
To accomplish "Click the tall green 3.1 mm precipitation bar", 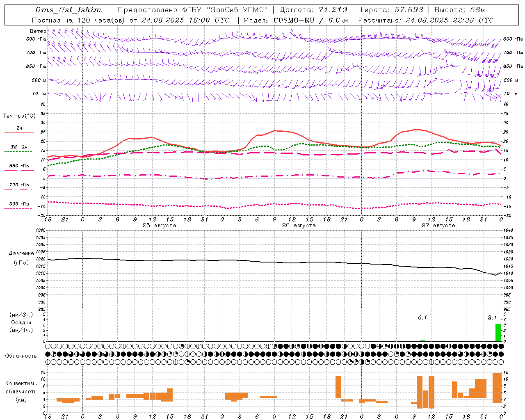I will [x=498, y=333].
